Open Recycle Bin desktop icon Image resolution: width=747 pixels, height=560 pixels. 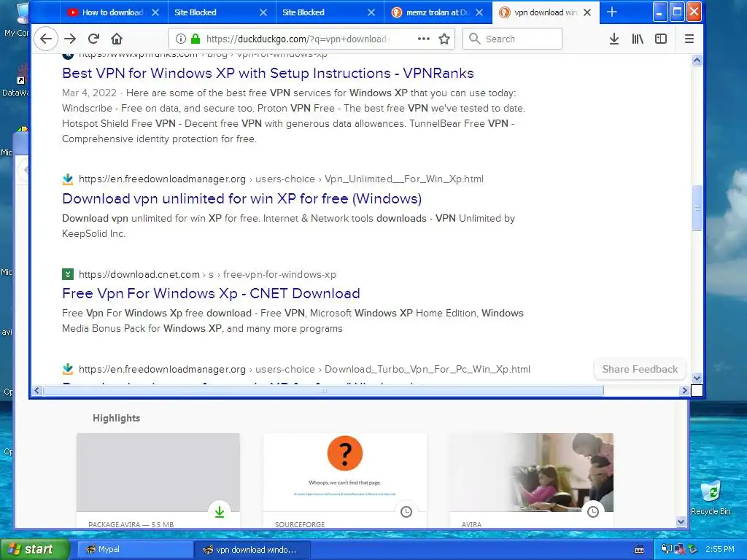pos(711,497)
